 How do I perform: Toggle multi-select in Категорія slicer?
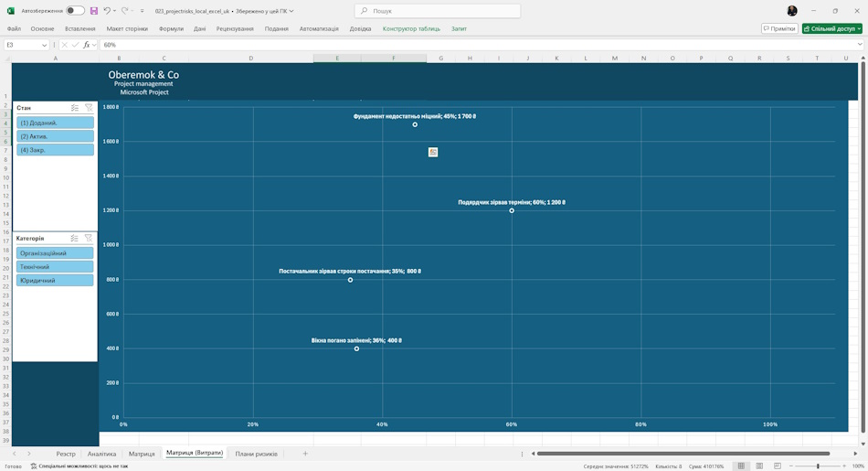click(74, 239)
